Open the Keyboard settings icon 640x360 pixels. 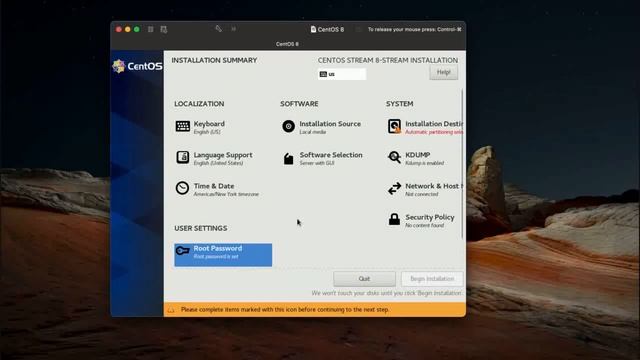coord(182,127)
